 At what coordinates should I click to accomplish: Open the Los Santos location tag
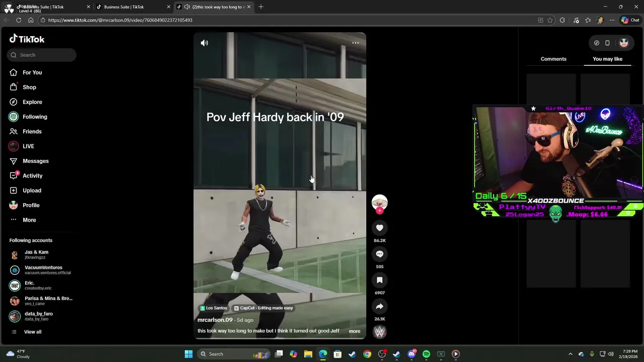(x=214, y=308)
